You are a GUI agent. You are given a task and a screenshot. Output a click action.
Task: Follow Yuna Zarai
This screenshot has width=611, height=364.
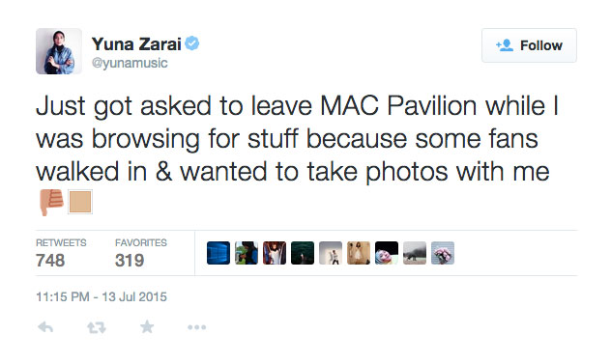(529, 45)
